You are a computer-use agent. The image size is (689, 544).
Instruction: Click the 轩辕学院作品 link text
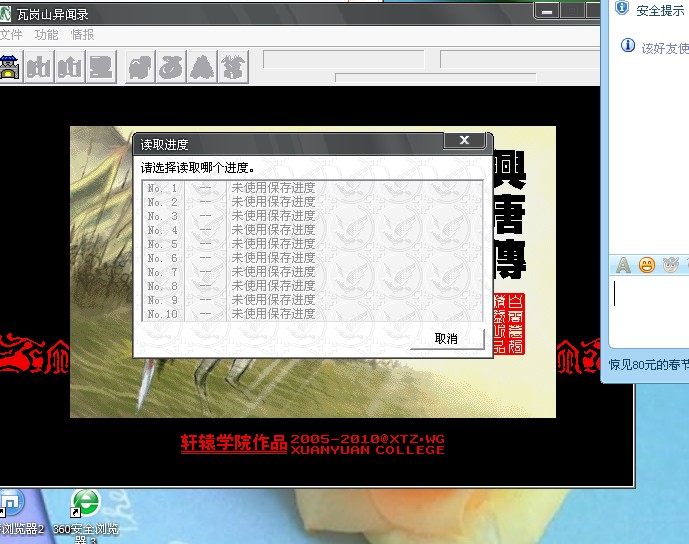point(234,443)
